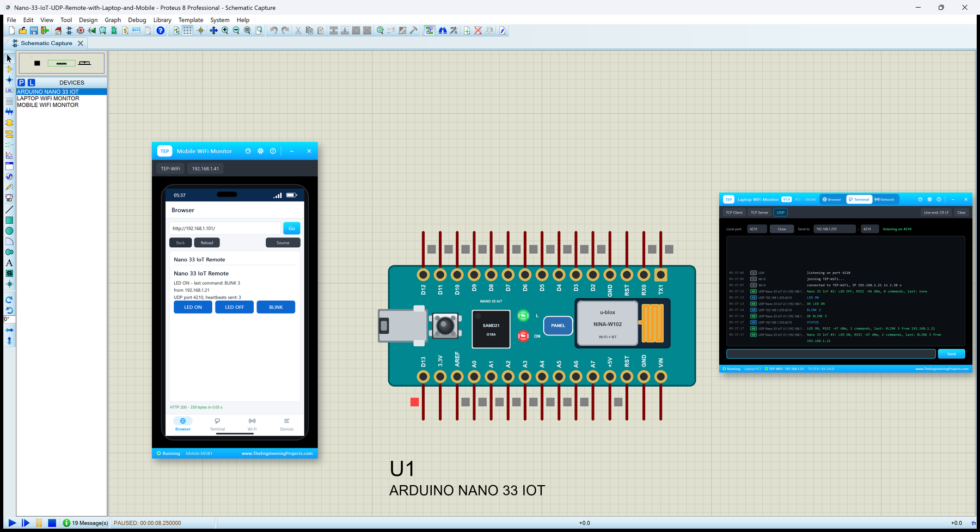
Task: Pause the running simulation
Action: tap(39, 523)
